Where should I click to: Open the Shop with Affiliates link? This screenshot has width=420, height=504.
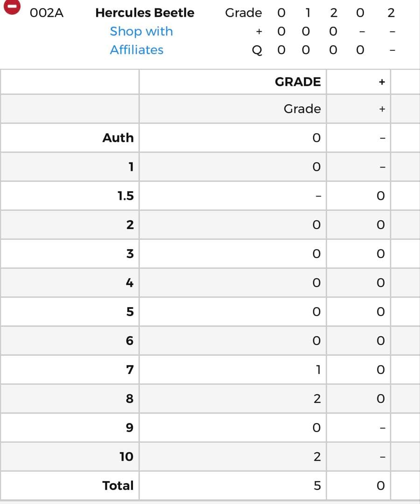(x=141, y=41)
